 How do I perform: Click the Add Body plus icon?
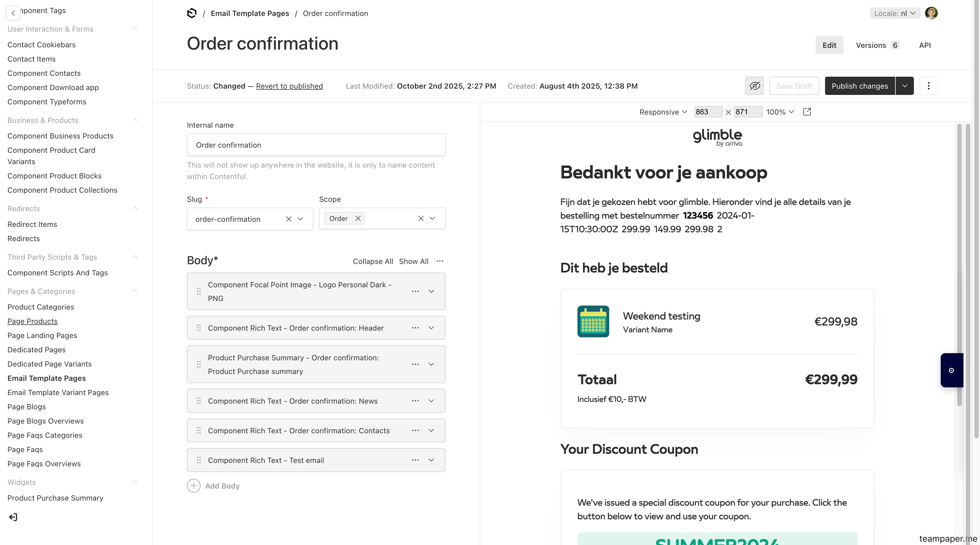[x=194, y=486]
